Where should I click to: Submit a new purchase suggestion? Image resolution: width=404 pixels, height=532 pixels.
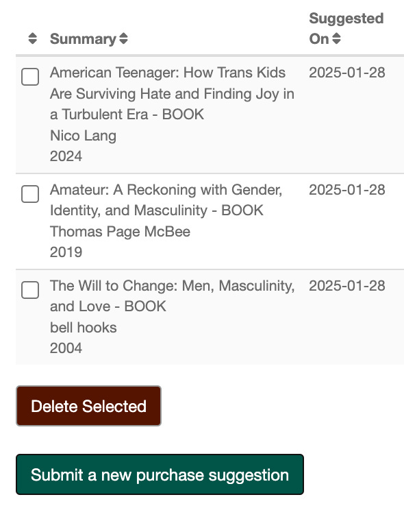click(160, 474)
